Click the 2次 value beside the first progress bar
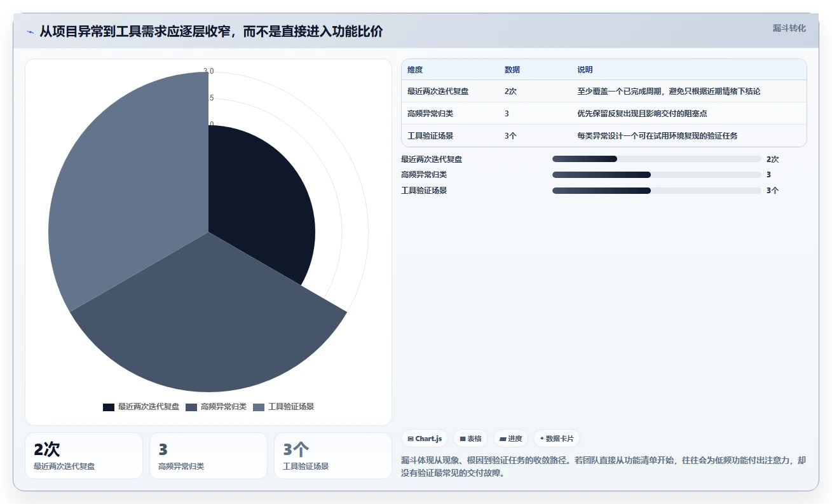Screen dimensions: 832x504 click(x=772, y=159)
